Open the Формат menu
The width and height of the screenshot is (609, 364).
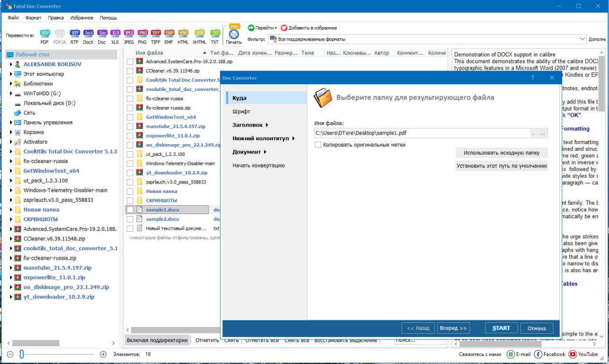point(33,18)
